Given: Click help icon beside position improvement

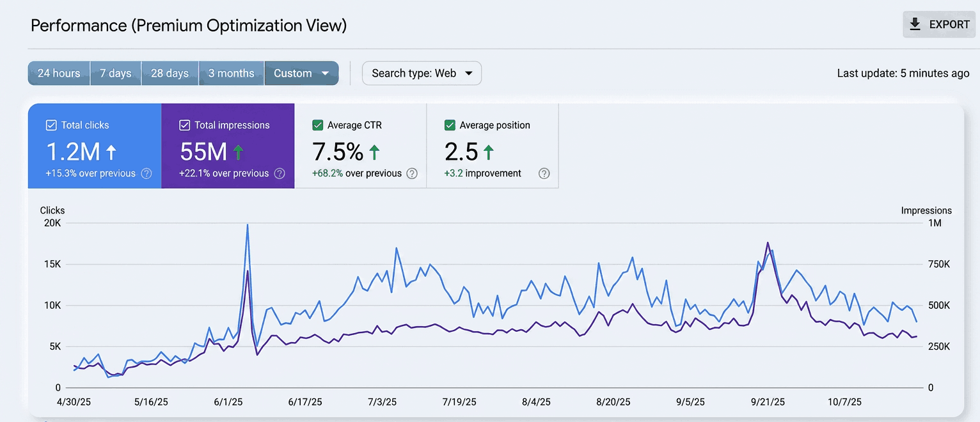Looking at the screenshot, I should click(x=544, y=173).
